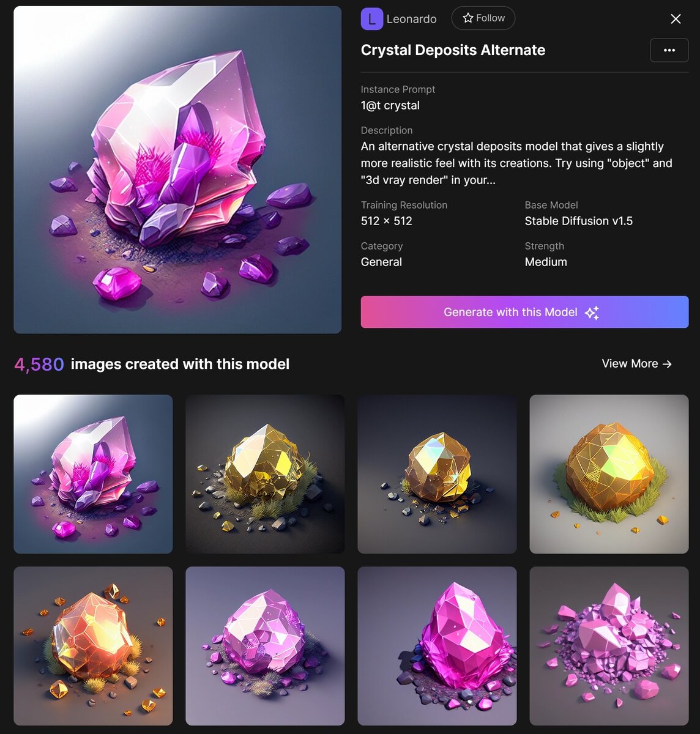Open the iridescent gold crystal thumbnail
The width and height of the screenshot is (700, 734).
click(437, 474)
